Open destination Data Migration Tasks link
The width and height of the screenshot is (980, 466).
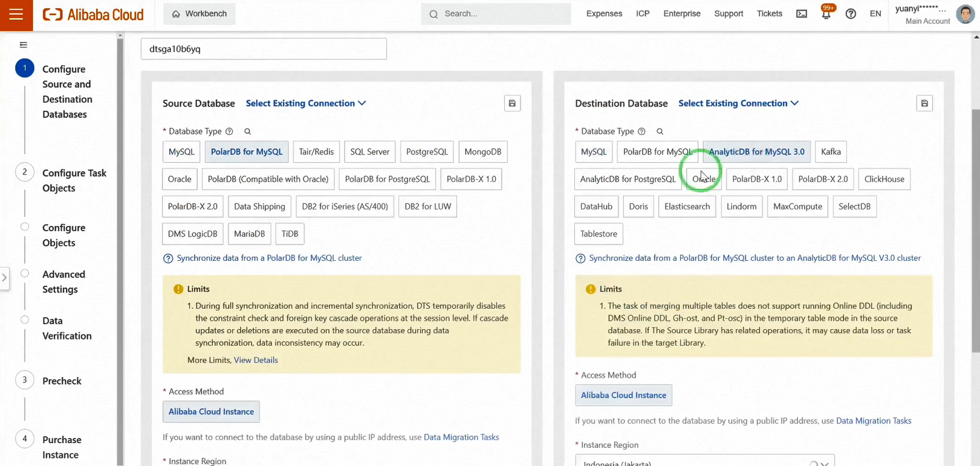coord(874,421)
